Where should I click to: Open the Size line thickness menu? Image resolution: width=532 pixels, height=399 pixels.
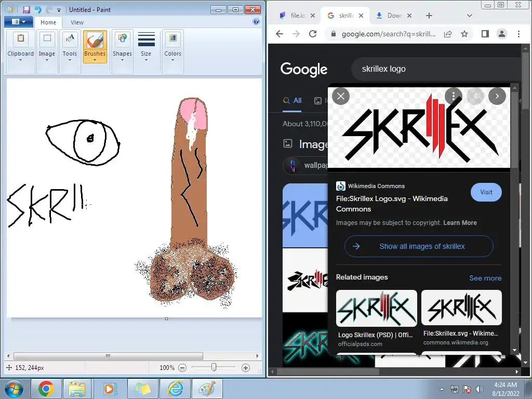pos(146,47)
